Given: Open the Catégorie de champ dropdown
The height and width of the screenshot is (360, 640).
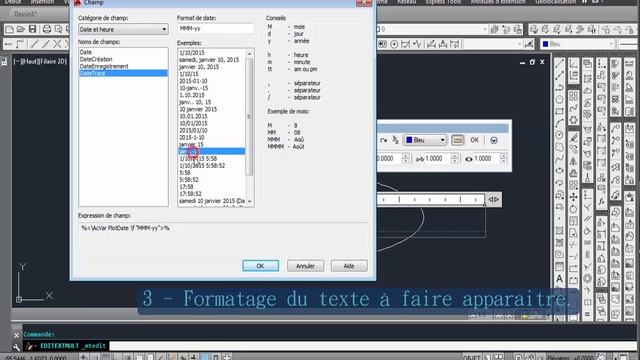Looking at the screenshot, I should click(123, 29).
